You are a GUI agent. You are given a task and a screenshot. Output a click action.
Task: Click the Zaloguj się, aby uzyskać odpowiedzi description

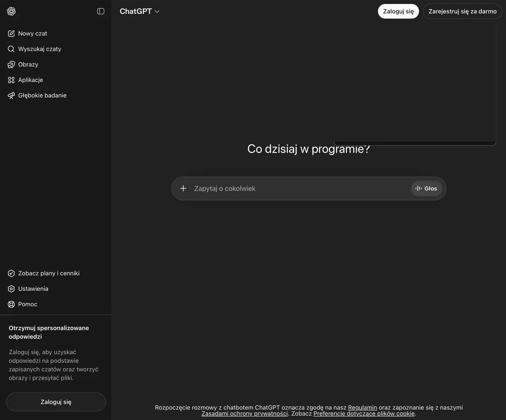point(54,365)
